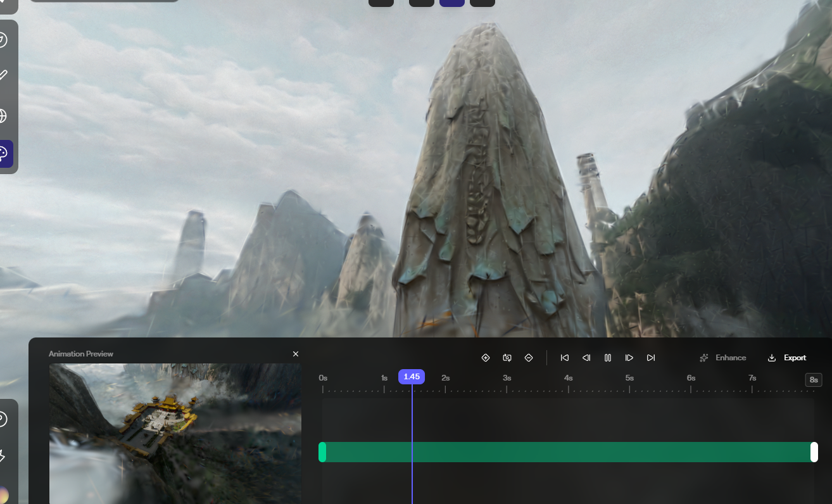Remove the keyframe using the diamond-minus icon
832x504 pixels.
click(529, 358)
